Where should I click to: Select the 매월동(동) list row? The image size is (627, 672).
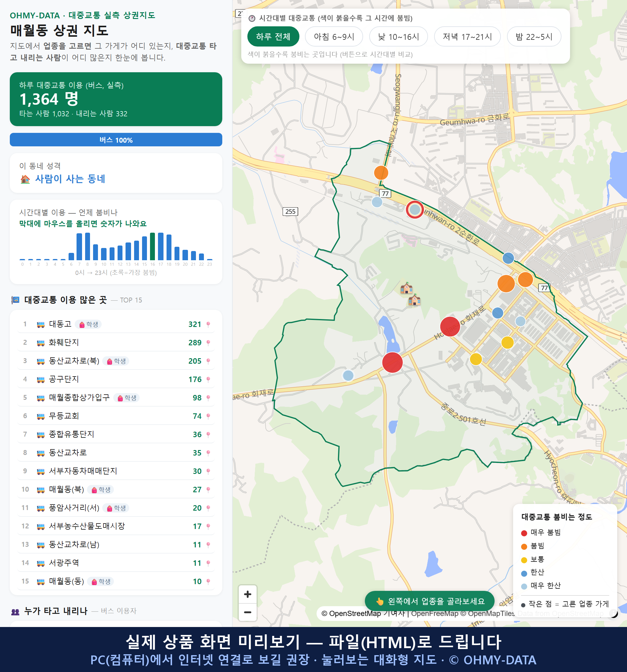(116, 581)
